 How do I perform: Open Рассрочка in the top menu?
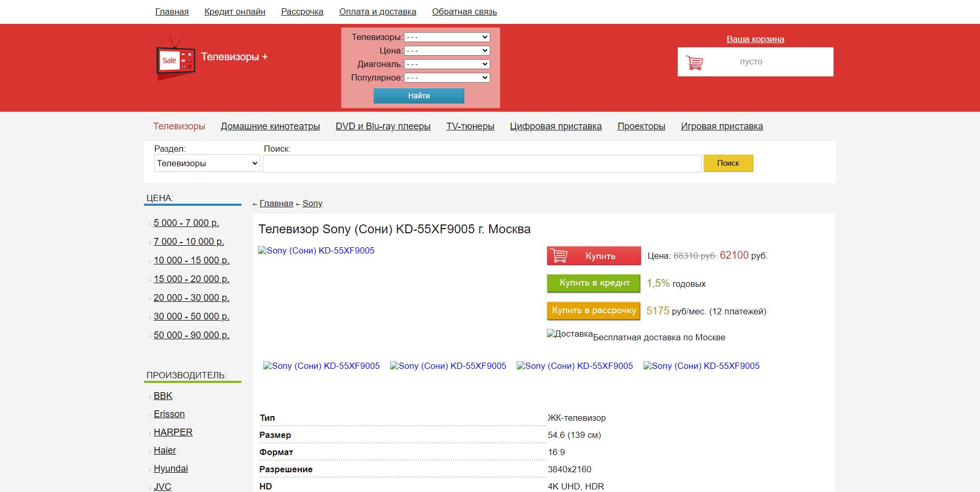pos(302,11)
